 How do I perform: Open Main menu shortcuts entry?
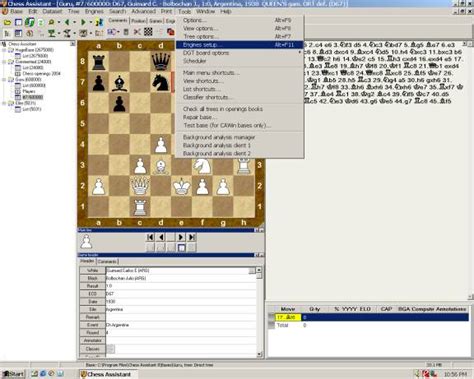click(239, 73)
